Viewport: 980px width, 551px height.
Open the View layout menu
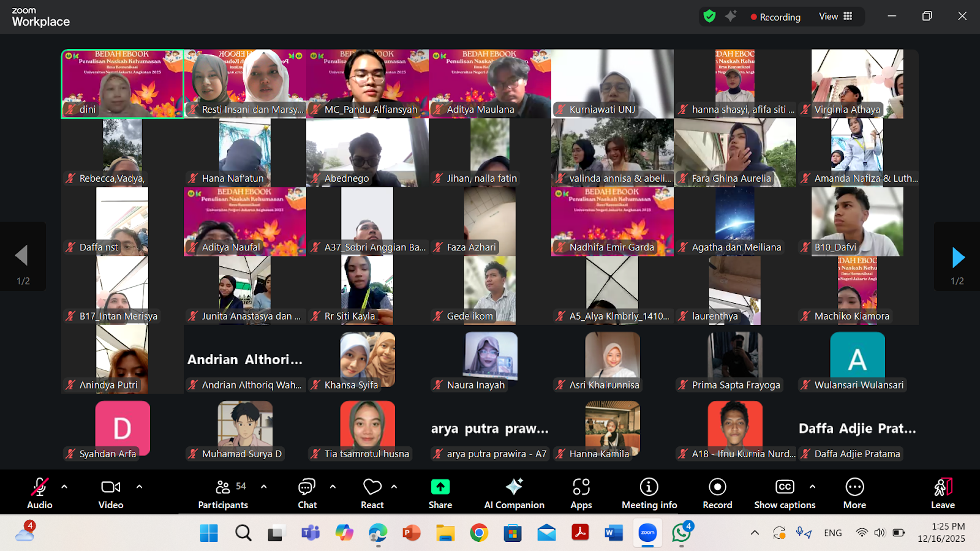835,17
